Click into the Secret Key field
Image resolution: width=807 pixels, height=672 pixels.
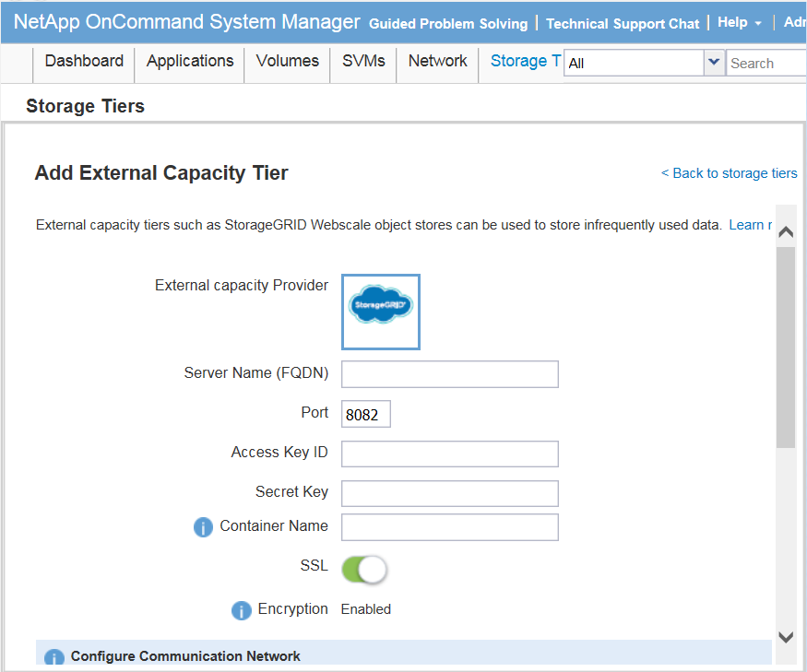point(450,493)
